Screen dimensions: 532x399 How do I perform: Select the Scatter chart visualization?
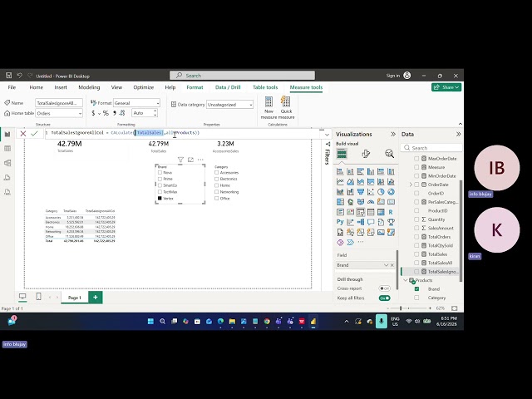pyautogui.click(x=371, y=192)
